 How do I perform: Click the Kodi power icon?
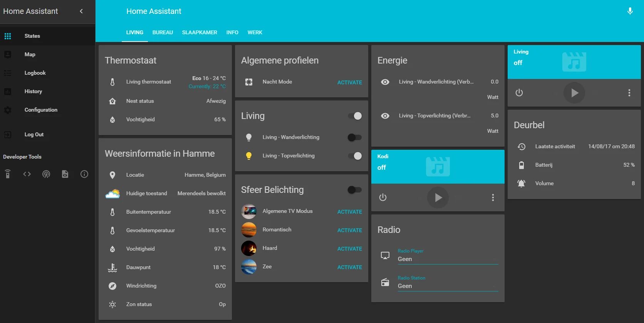click(x=382, y=197)
